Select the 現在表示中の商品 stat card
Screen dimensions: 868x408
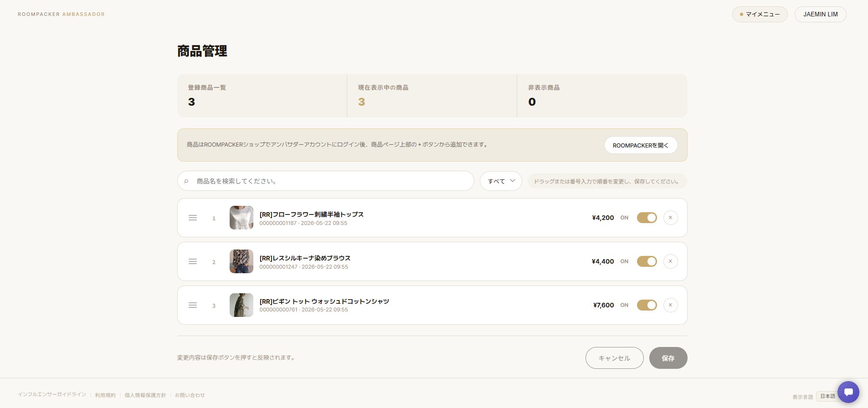(432, 96)
